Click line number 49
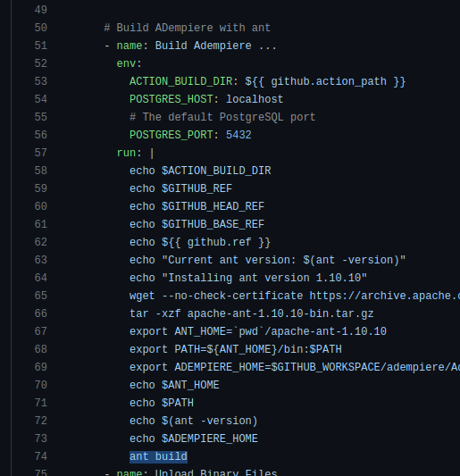 click(x=41, y=10)
